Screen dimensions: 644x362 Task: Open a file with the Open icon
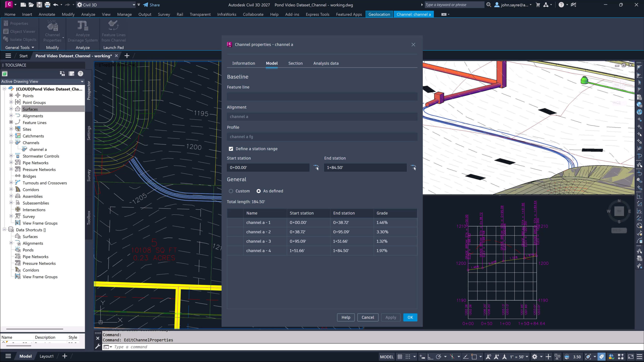31,5
